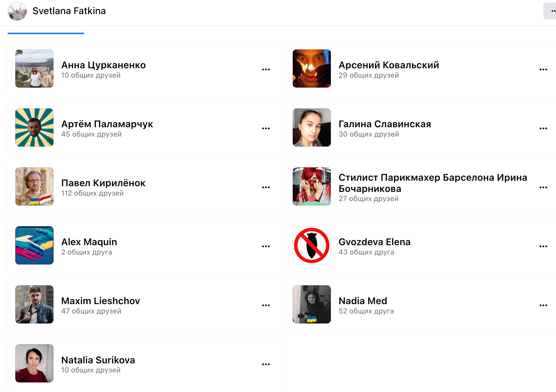Go to Gvozdeva Elena's profile link
This screenshot has height=392, width=556.
[x=374, y=242]
